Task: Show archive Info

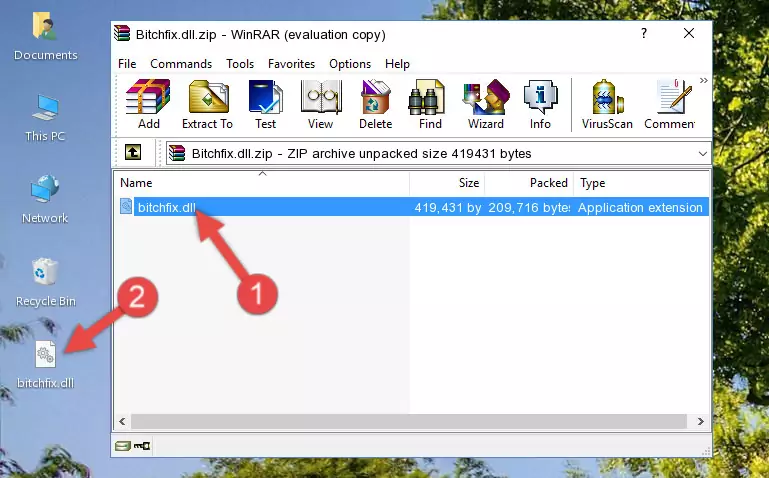Action: click(540, 104)
